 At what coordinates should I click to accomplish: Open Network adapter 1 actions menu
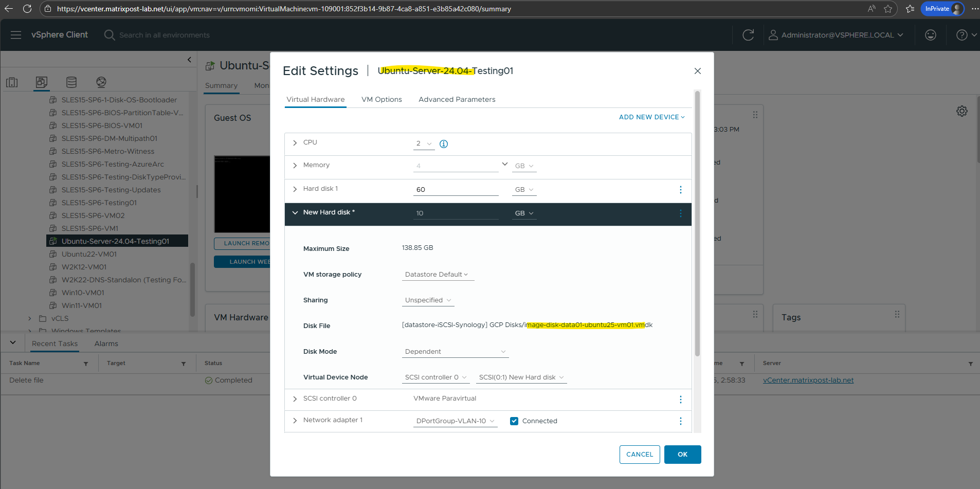[x=681, y=421]
